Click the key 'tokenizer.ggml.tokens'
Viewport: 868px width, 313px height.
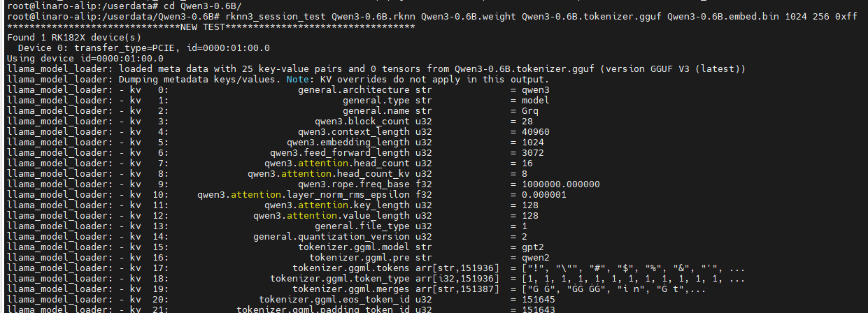coord(351,268)
